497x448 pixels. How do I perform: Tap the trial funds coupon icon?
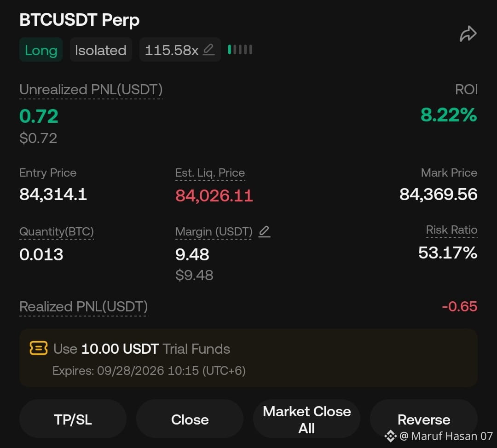click(38, 348)
